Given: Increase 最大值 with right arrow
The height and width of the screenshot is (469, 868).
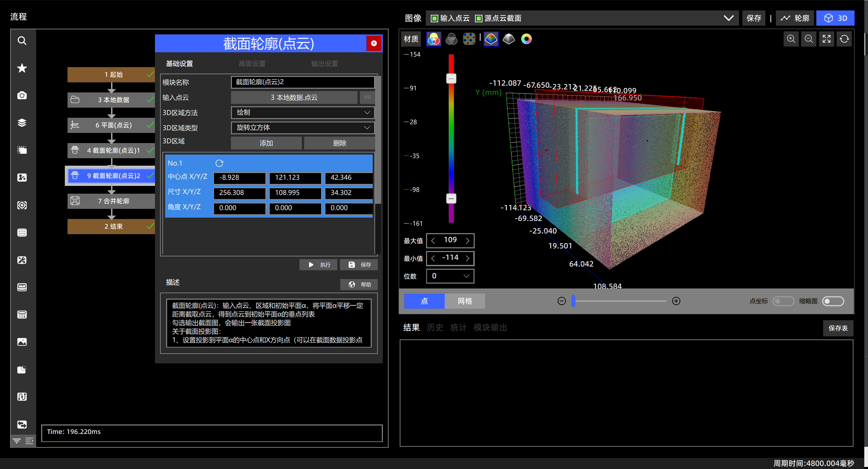Looking at the screenshot, I should pos(468,241).
